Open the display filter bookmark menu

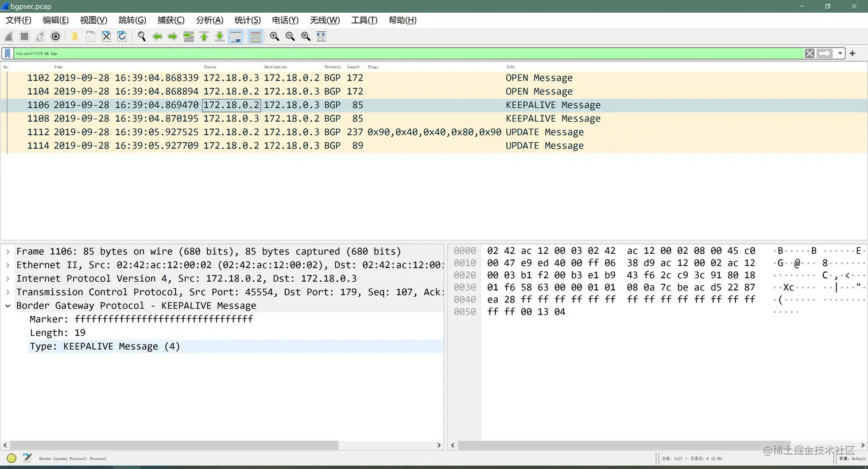(x=7, y=53)
